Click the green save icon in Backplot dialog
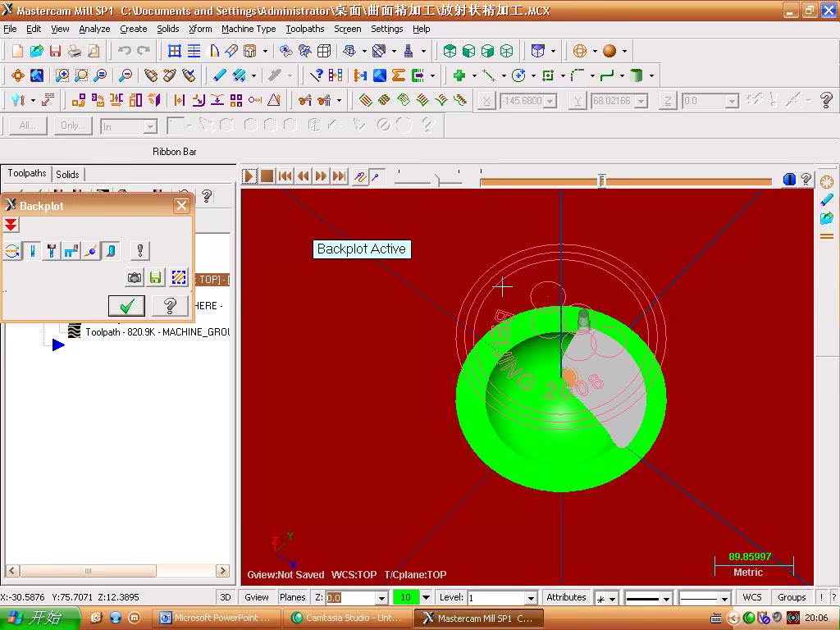 [155, 277]
